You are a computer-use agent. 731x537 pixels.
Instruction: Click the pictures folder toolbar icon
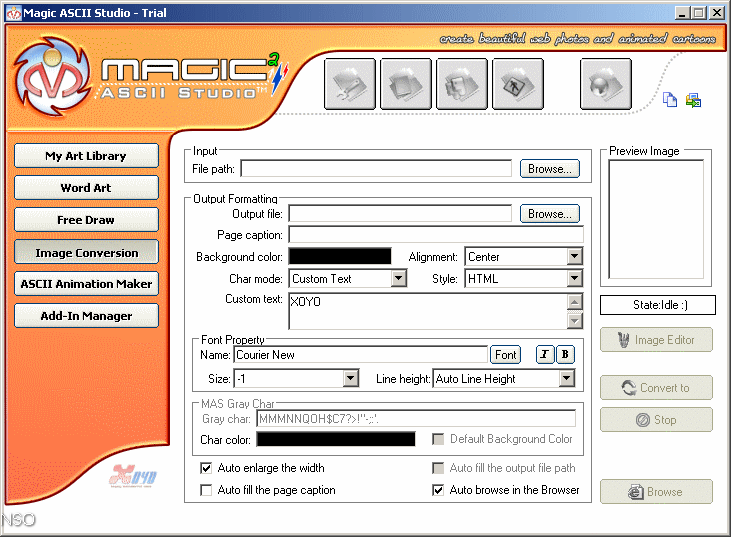(462, 84)
